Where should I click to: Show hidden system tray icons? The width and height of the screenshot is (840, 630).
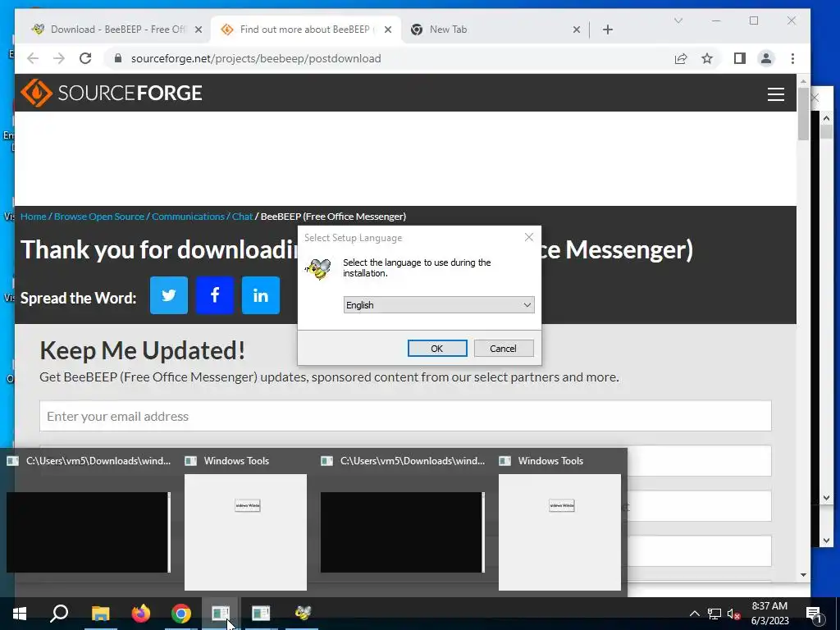(x=694, y=614)
